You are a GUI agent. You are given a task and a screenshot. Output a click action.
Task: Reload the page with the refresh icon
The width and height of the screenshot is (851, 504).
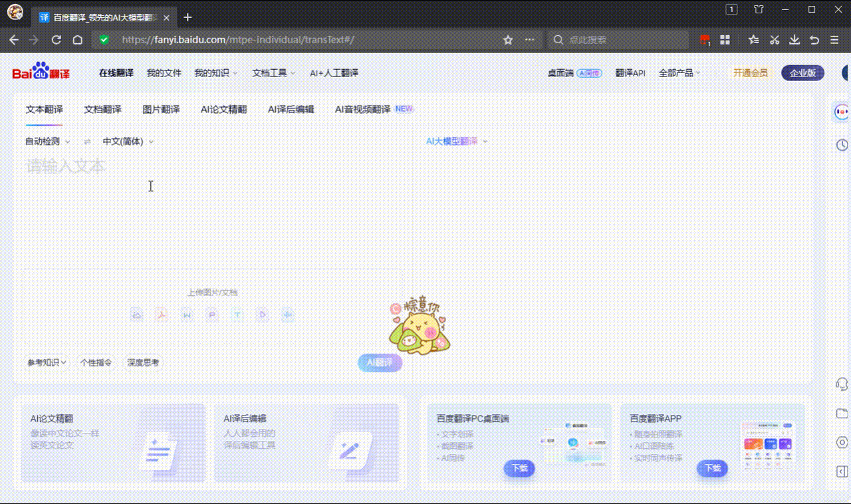tap(57, 40)
